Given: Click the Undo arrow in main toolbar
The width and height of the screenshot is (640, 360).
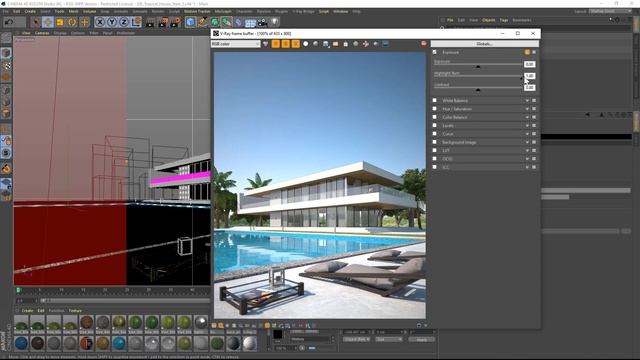Looking at the screenshot, I should tap(9, 22).
